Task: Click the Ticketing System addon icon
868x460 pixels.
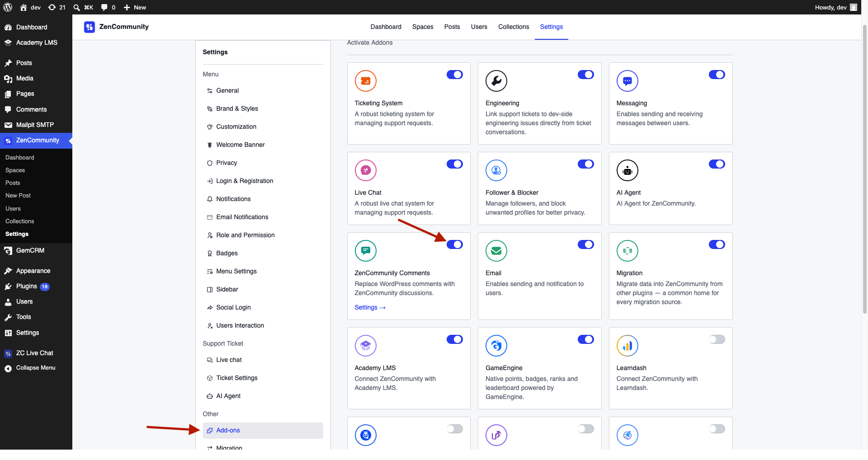Action: tap(366, 81)
